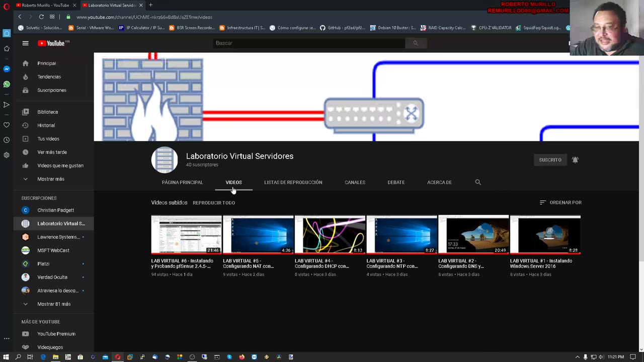Open Biblioteca in the sidebar

[53, 112]
